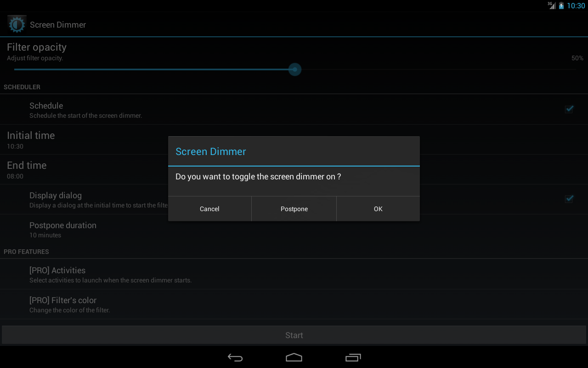This screenshot has height=368, width=588.
Task: Postpone the screen dimmer
Action: pyautogui.click(x=294, y=208)
